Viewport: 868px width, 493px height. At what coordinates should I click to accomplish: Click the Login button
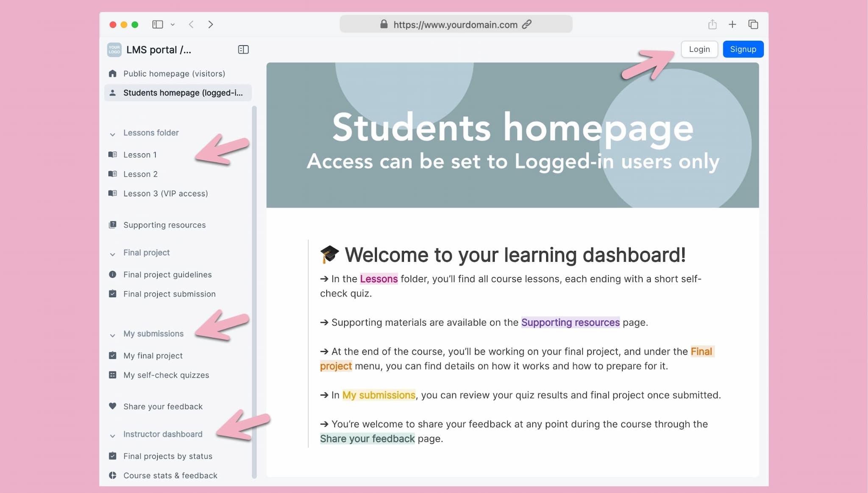699,49
